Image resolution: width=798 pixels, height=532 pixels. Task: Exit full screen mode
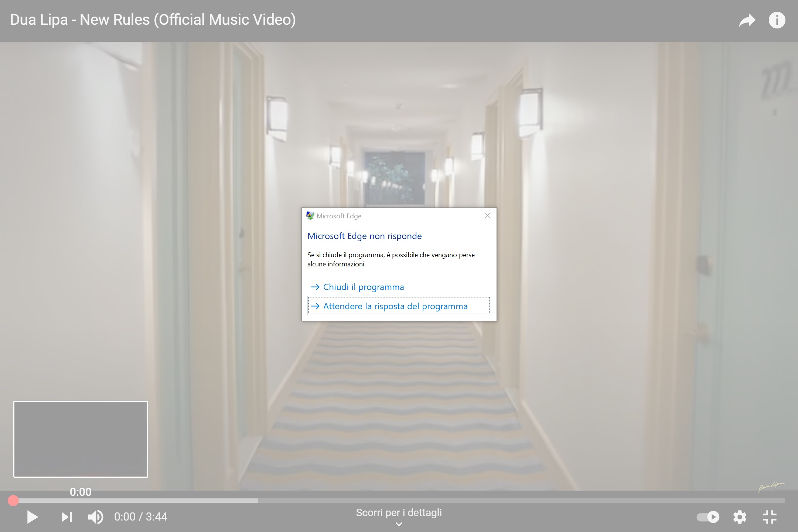770,517
